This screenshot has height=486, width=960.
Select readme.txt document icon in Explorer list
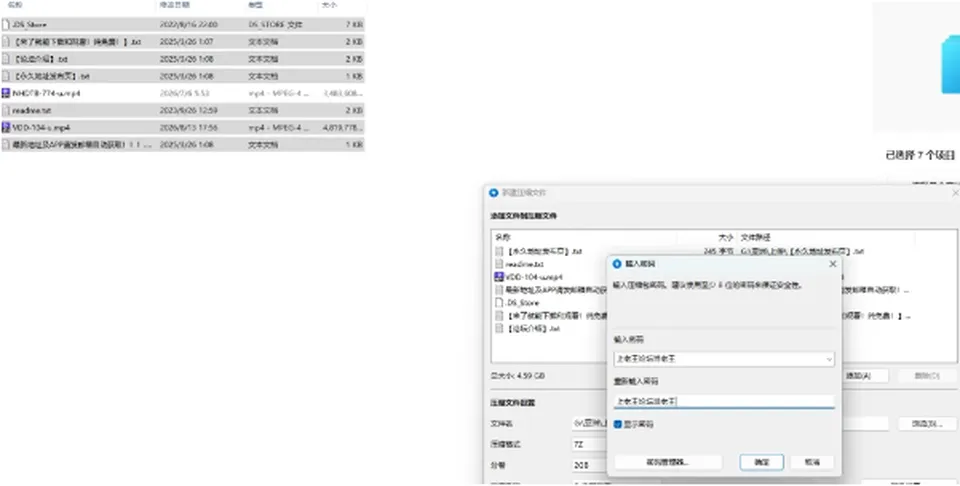click(6, 110)
